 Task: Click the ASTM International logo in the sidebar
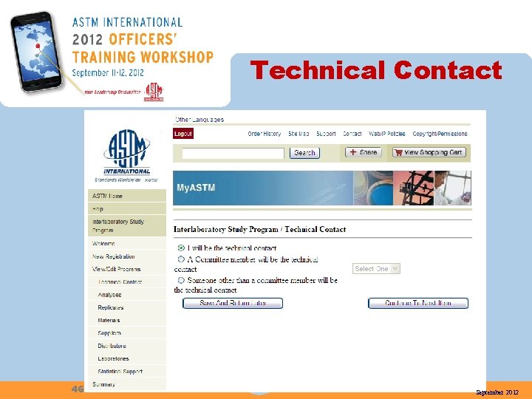[127, 152]
